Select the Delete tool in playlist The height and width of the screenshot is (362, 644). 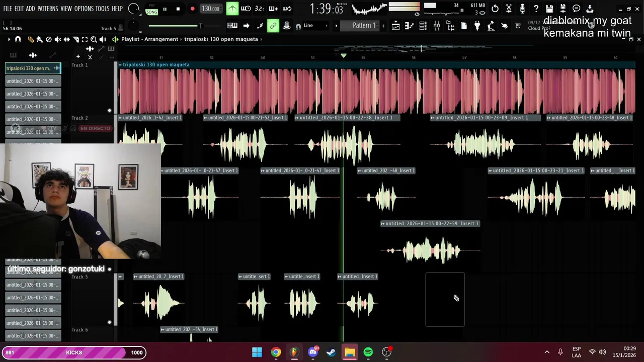point(49,39)
